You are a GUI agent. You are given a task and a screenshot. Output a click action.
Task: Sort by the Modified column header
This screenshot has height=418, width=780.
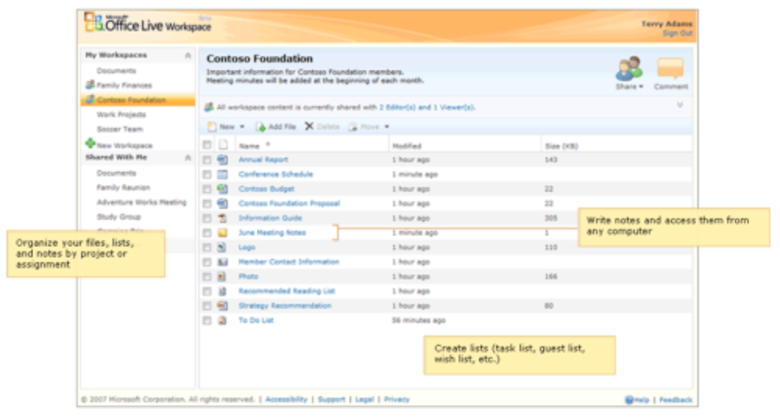407,146
